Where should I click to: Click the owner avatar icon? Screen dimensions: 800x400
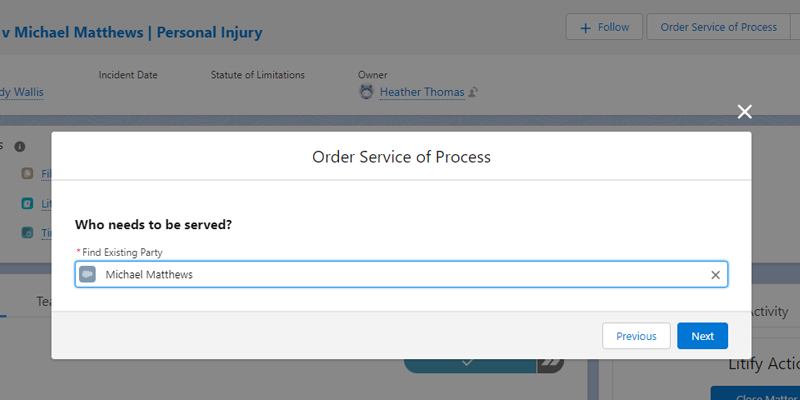[366, 92]
